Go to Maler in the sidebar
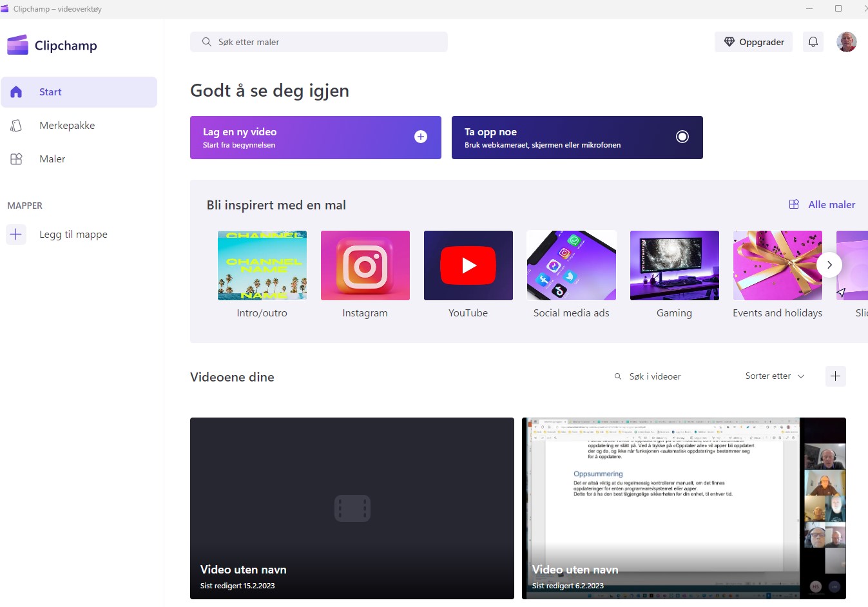Image resolution: width=868 pixels, height=607 pixels. click(52, 159)
